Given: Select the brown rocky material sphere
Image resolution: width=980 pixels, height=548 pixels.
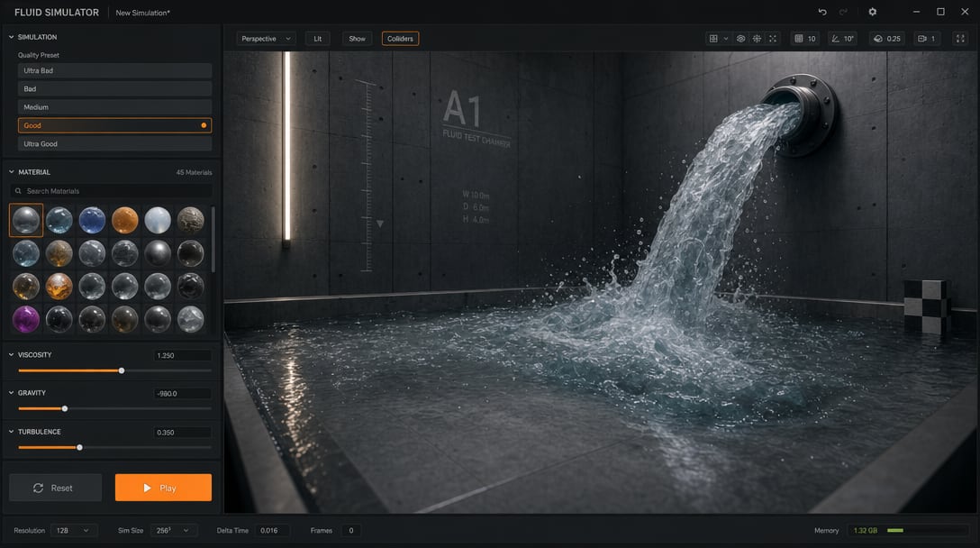Looking at the screenshot, I should (191, 220).
